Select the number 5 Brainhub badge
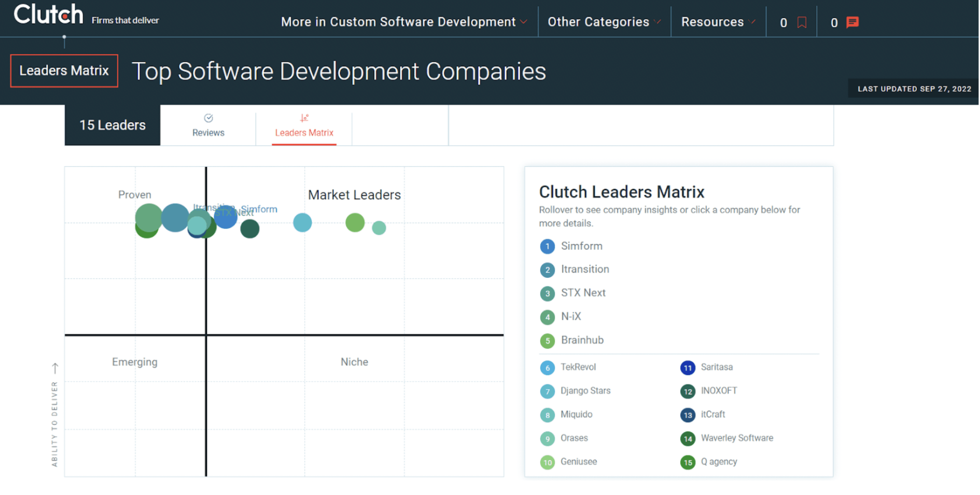Viewport: 980px width, 495px height. coord(547,341)
